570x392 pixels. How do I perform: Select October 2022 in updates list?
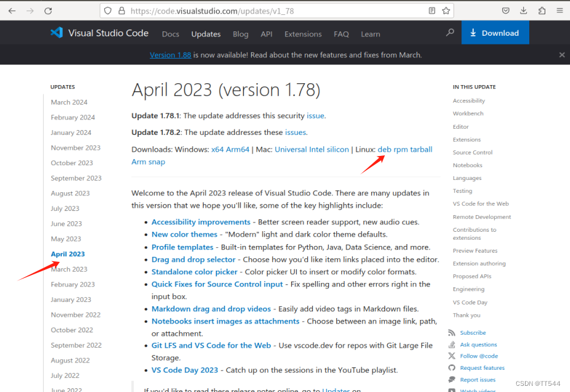(x=72, y=330)
